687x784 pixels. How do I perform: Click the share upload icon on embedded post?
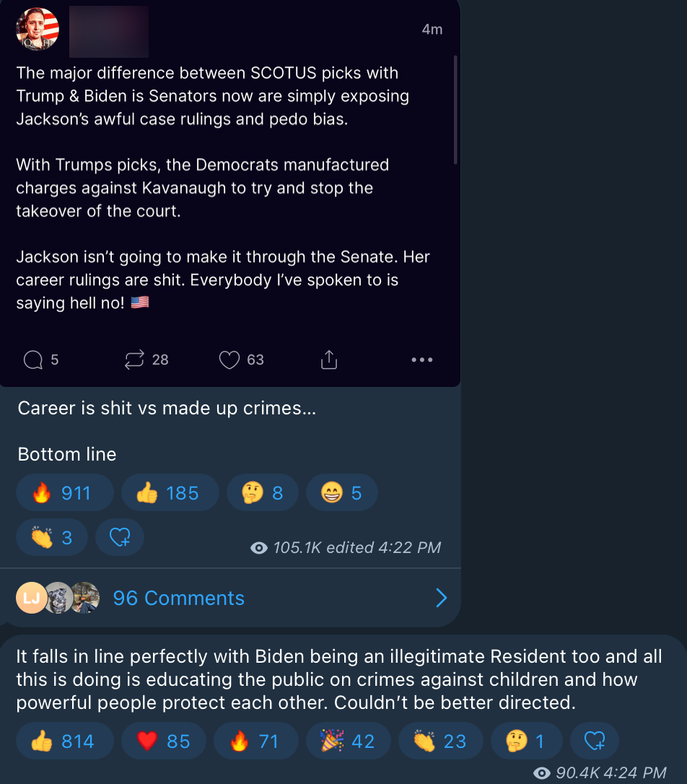pos(328,360)
